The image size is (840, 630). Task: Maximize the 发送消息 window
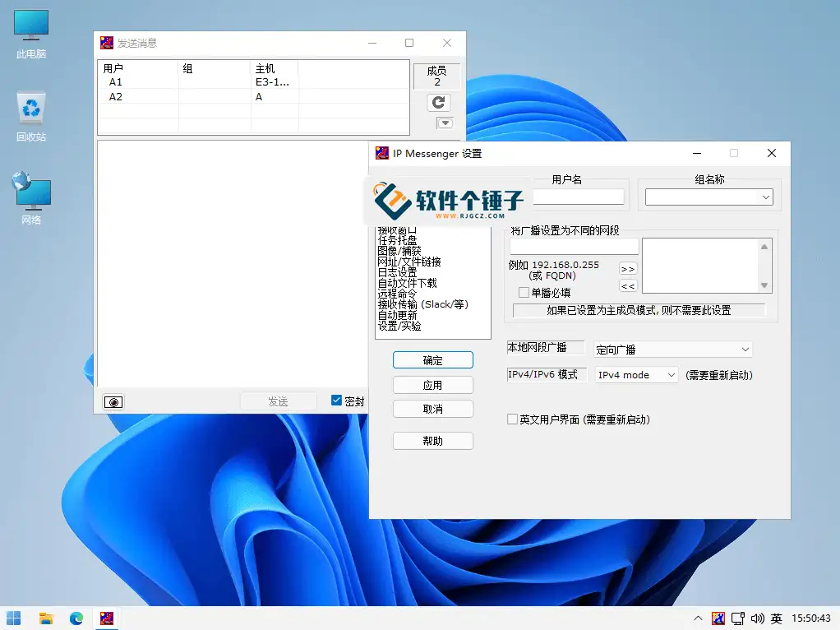409,43
